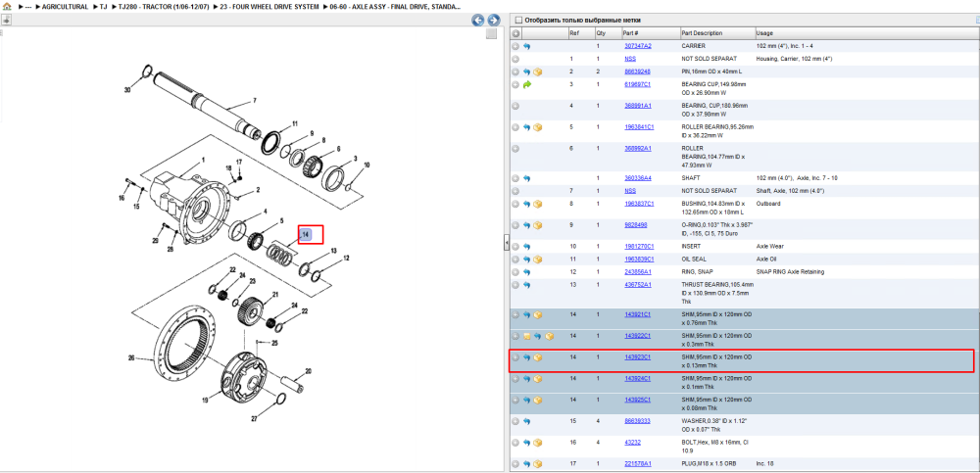Click the blue arrow icon in CARRIER row
Viewport: 980px width, 473px height.
[527, 46]
